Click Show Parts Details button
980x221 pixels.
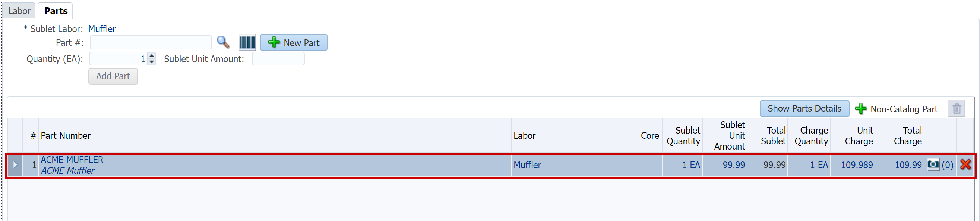point(804,109)
